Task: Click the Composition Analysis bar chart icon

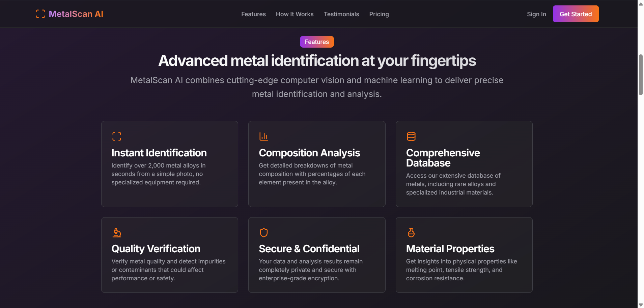Action: [x=264, y=136]
